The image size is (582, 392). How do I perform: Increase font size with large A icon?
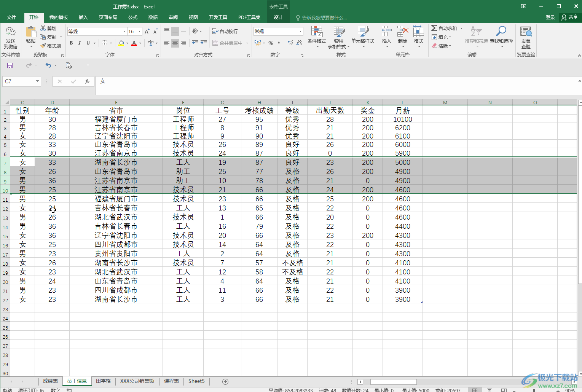click(147, 31)
